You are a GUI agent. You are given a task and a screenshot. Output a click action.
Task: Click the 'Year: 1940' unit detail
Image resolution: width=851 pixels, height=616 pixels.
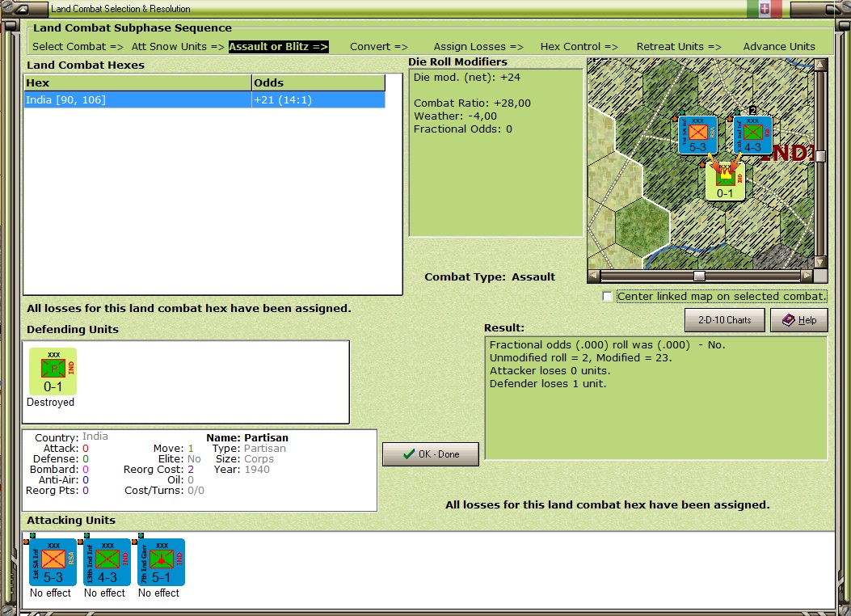tap(242, 470)
